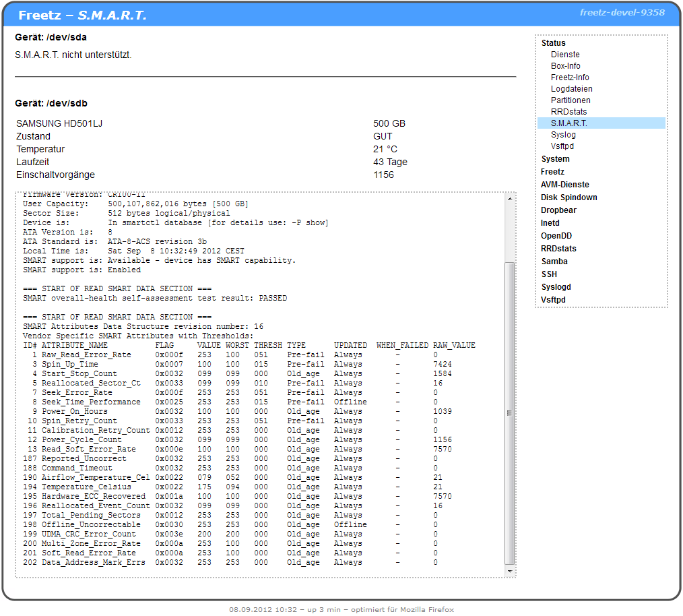The width and height of the screenshot is (683, 616).
Task: Select the highlighted S.M.A.R.T. sidebar entry
Action: click(x=569, y=123)
